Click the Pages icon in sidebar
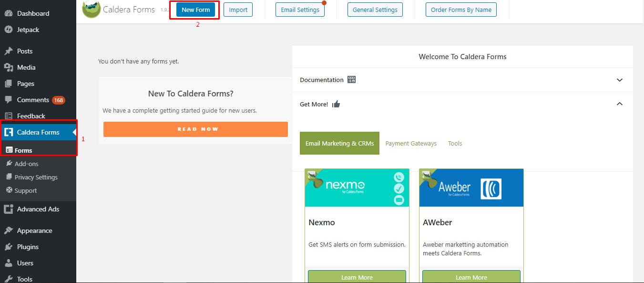 9,84
